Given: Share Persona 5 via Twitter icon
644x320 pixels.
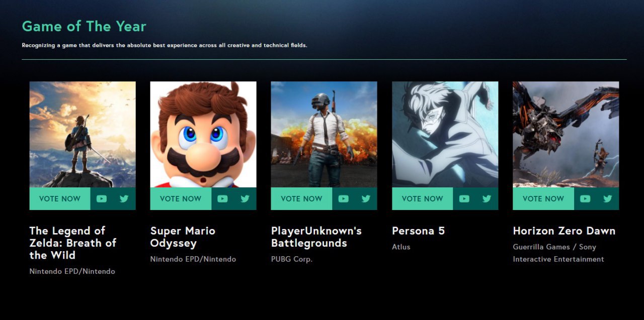Looking at the screenshot, I should (487, 198).
